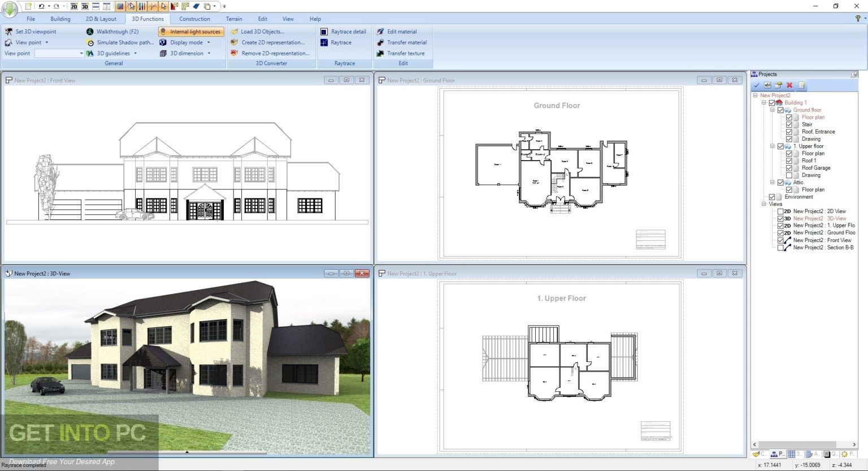This screenshot has height=471, width=868.
Task: Click the Raytrace icon
Action: (324, 42)
